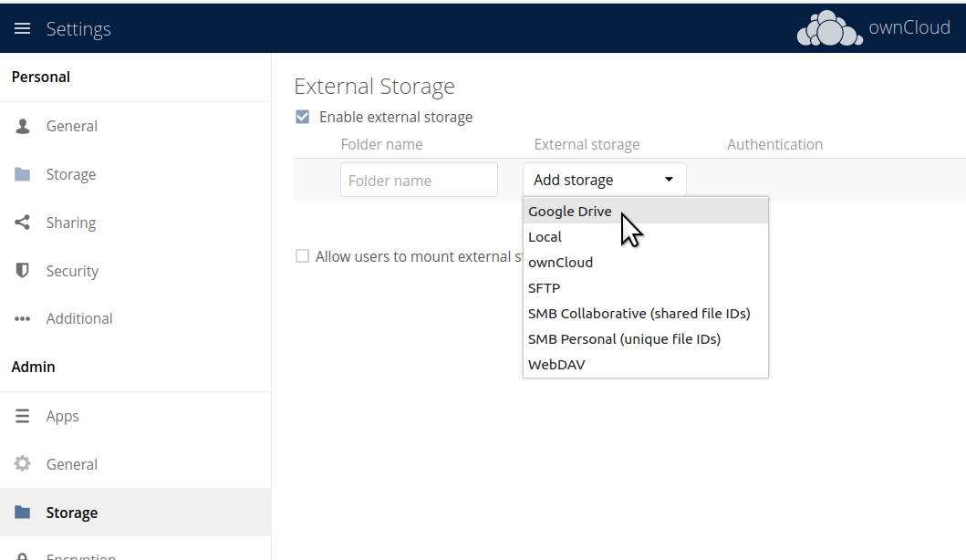Click the ownCloud brand name text
This screenshot has height=560, width=966.
909,27
